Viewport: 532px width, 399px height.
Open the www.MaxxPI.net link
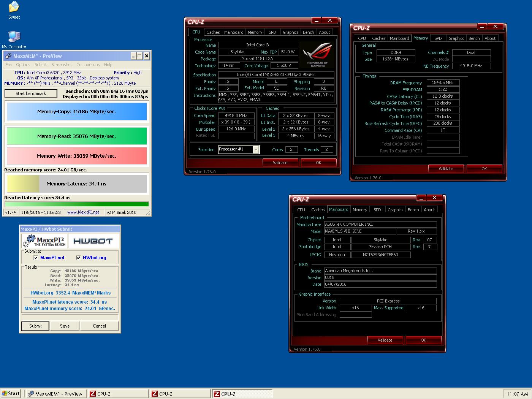(x=83, y=212)
